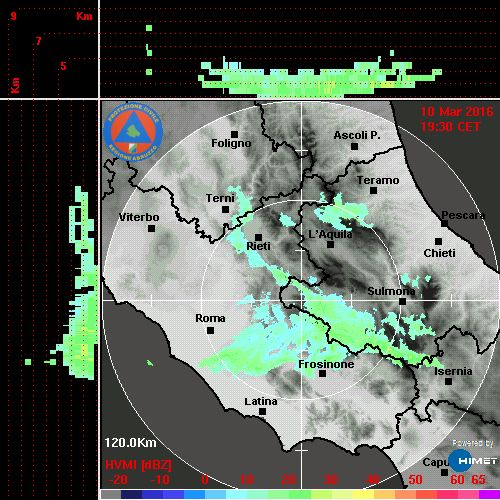This screenshot has width=500, height=500.
Task: Click the 19:30 CET time label
Action: coord(450,127)
